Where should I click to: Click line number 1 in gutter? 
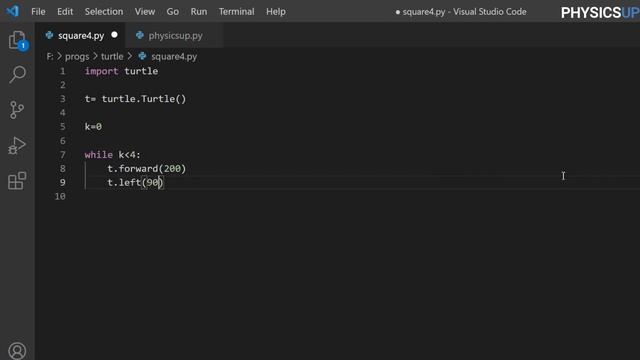pyautogui.click(x=62, y=71)
